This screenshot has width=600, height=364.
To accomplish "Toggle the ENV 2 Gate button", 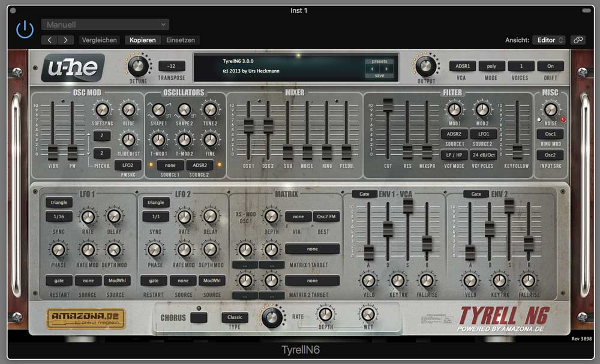I will pyautogui.click(x=476, y=194).
